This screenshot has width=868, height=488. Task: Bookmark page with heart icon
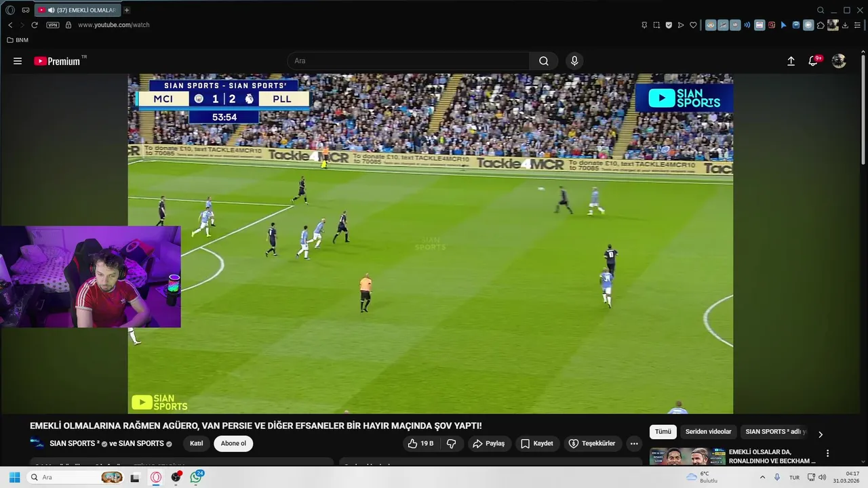pyautogui.click(x=693, y=25)
